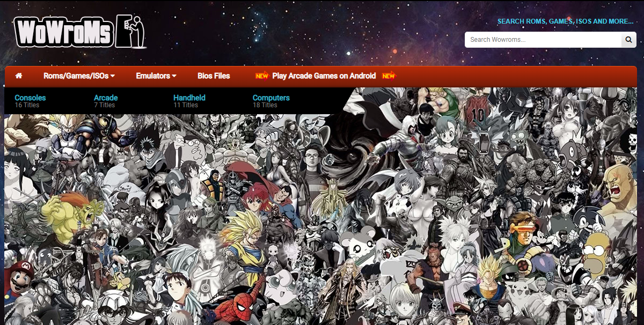This screenshot has width=644, height=325.
Task: Click the 11 Titles text under Handheld
Action: (x=186, y=105)
